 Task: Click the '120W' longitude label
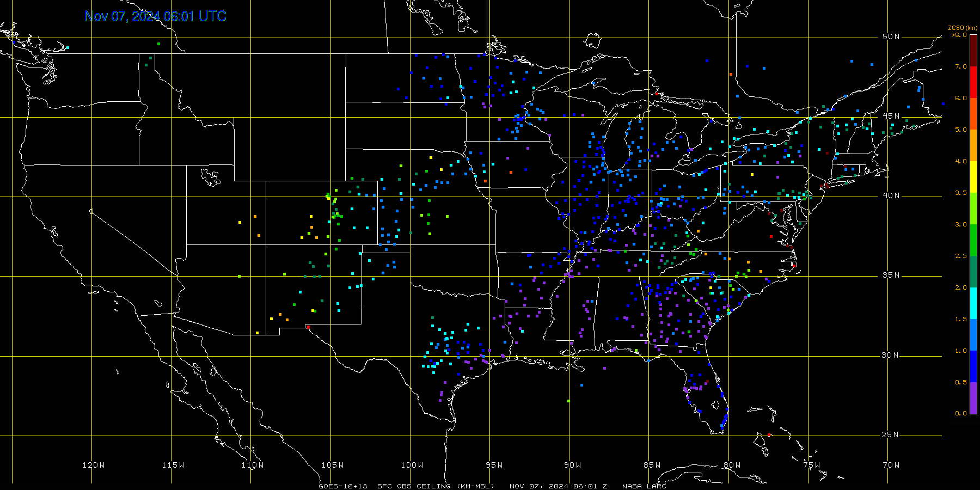point(94,465)
